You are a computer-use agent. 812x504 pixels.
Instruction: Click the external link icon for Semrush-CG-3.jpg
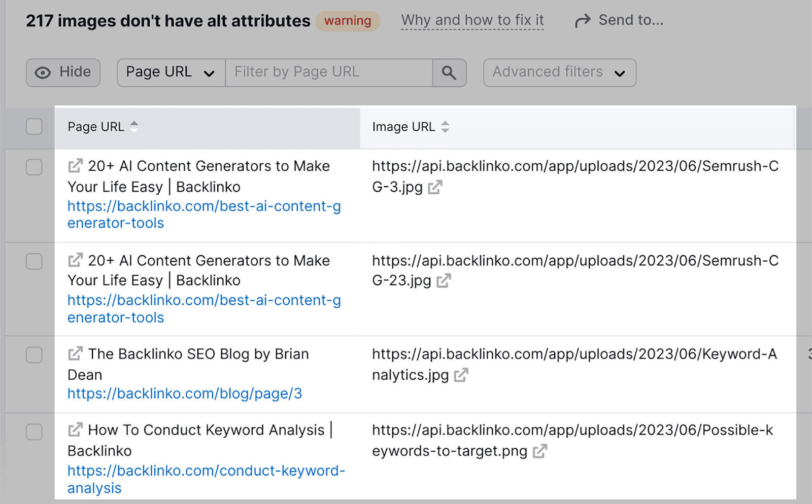tap(435, 187)
